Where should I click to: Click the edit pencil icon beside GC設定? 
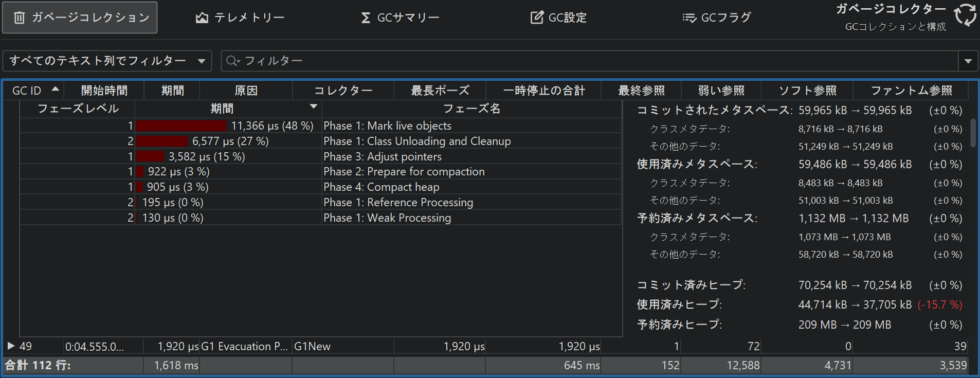click(537, 18)
